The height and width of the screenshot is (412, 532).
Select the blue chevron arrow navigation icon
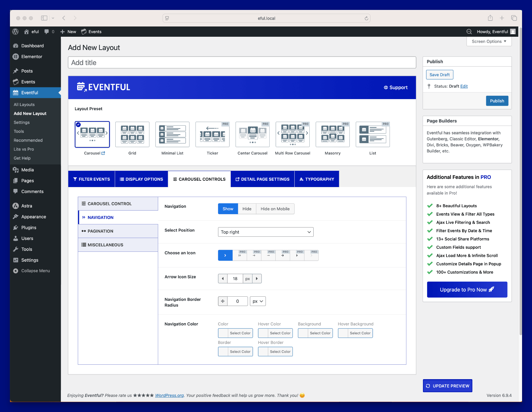click(x=225, y=255)
